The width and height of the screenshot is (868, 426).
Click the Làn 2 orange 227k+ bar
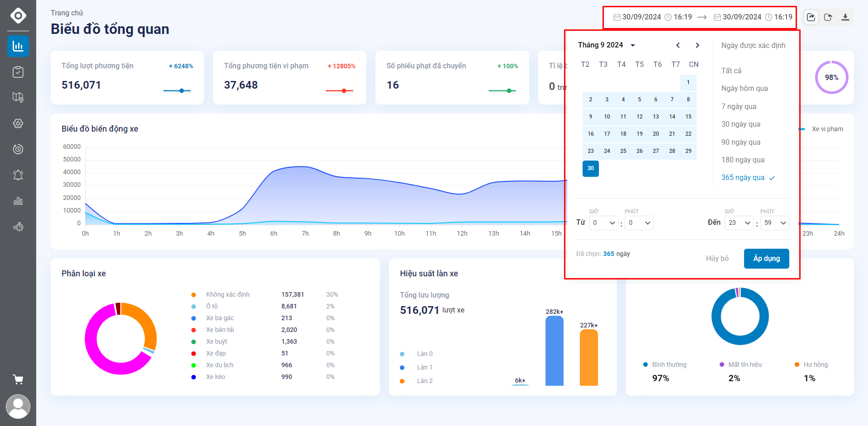tap(589, 357)
